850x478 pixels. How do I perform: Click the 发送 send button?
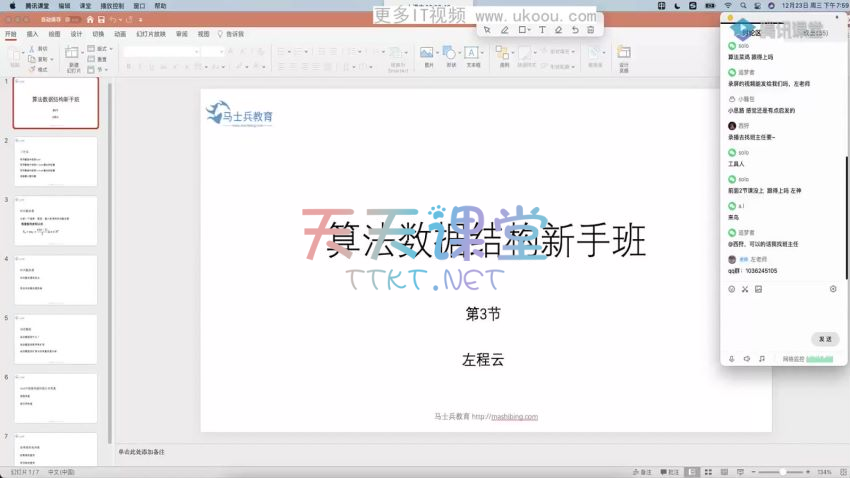[825, 339]
